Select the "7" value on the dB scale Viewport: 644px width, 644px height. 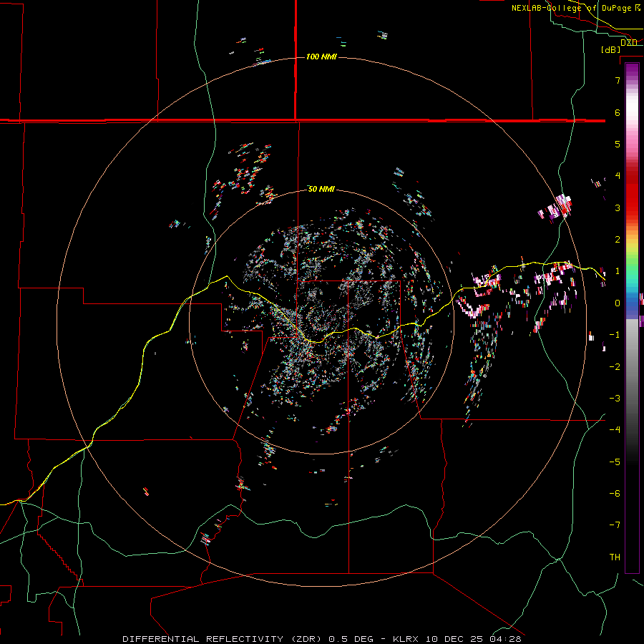click(618, 80)
